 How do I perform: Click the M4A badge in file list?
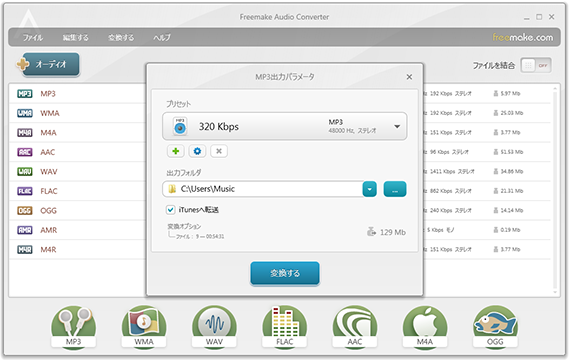coord(25,133)
